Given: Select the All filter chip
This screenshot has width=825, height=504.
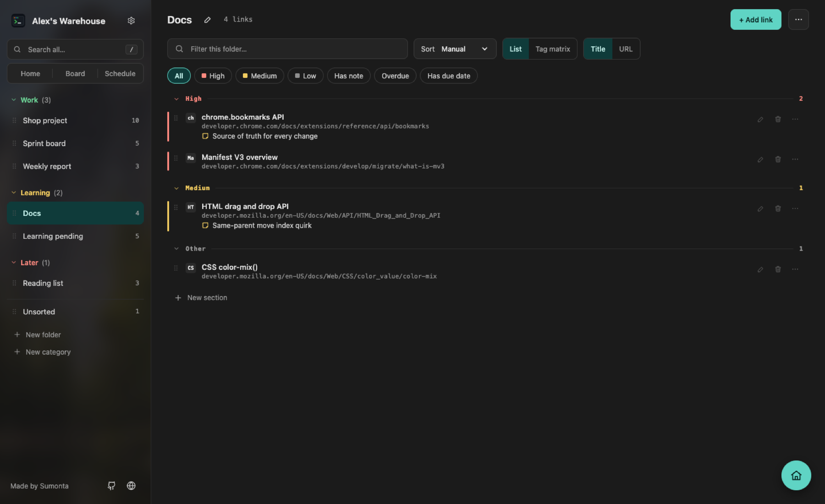Looking at the screenshot, I should [179, 76].
